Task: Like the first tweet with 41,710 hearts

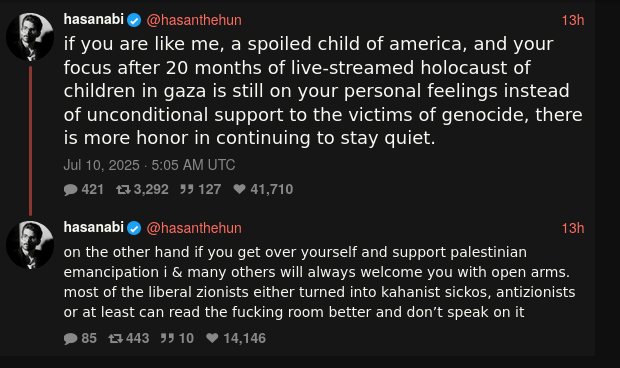Action: (x=240, y=189)
